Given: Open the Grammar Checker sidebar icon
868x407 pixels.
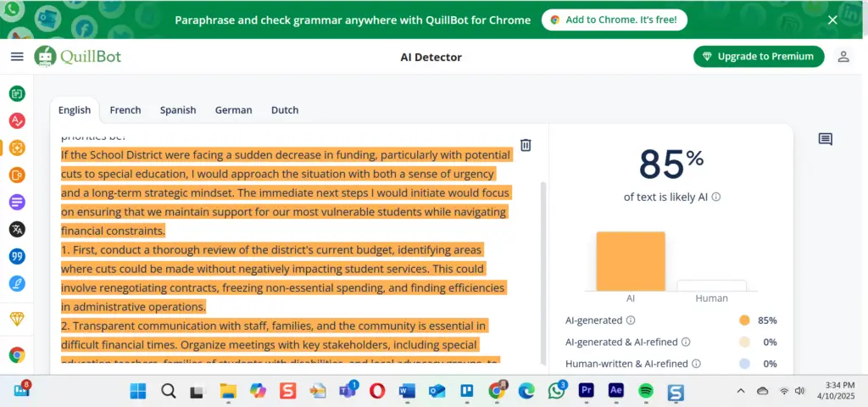Looking at the screenshot, I should pyautogui.click(x=17, y=120).
